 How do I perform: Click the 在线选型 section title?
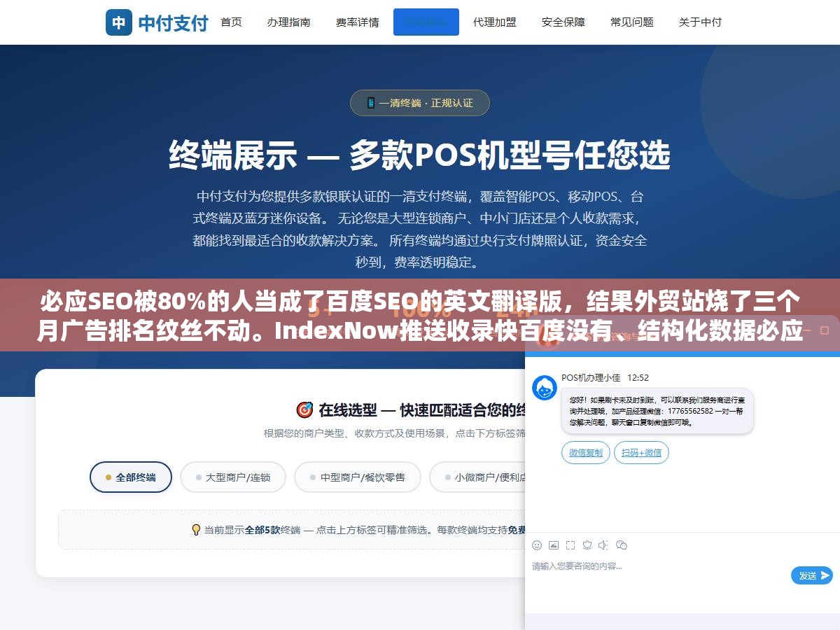pyautogui.click(x=422, y=409)
